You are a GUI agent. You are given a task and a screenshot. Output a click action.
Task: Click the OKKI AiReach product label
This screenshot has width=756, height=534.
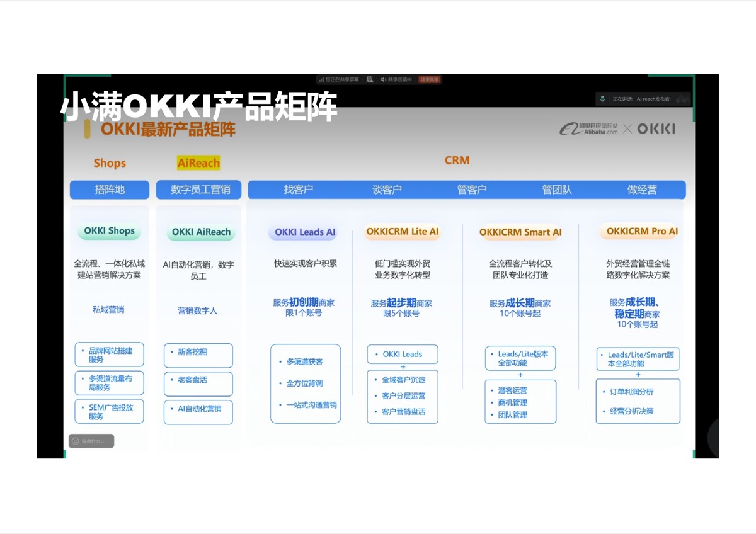click(201, 232)
